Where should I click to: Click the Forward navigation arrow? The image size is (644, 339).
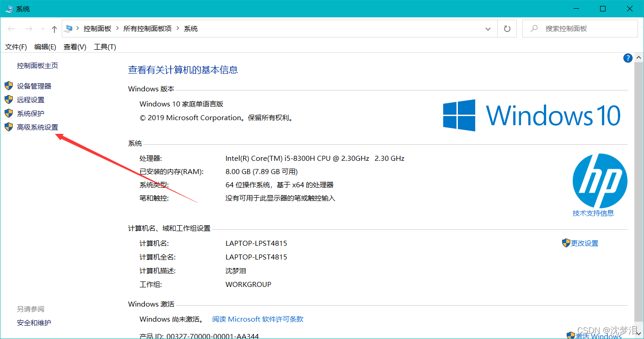coord(29,29)
